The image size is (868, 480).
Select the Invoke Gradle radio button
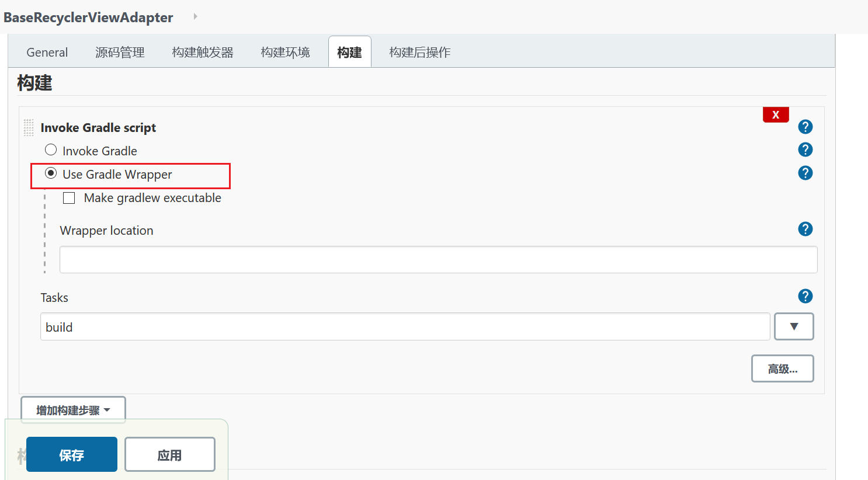pyautogui.click(x=51, y=149)
